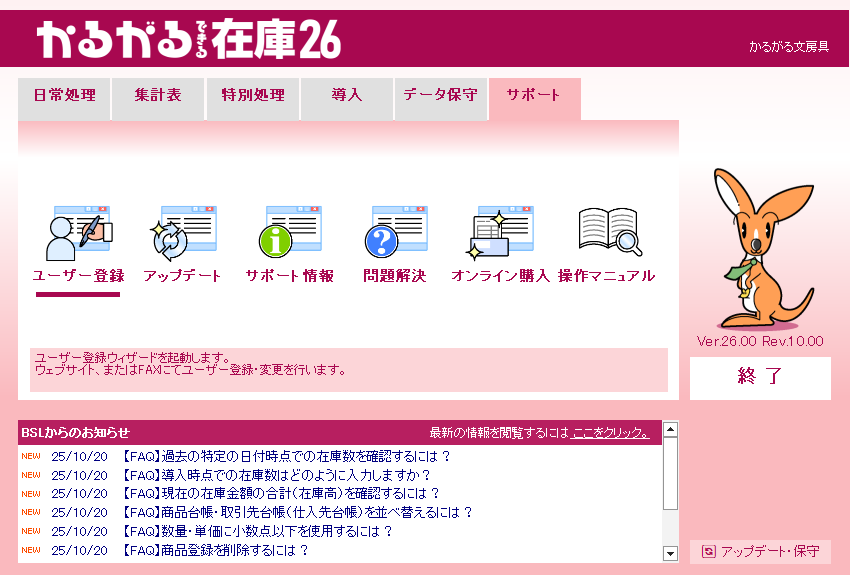Click the 問題解決 troubleshooting icon
Screen dimensions: 850x575
394,234
